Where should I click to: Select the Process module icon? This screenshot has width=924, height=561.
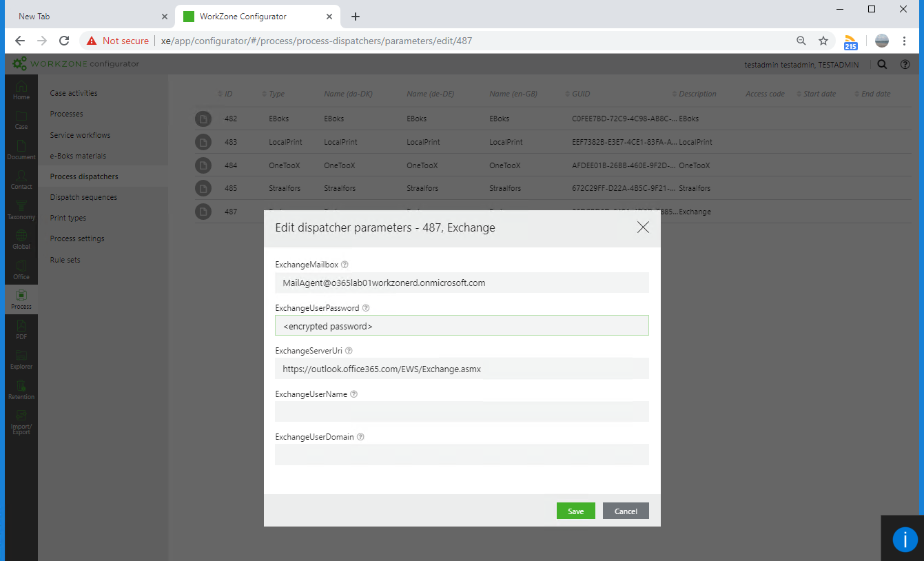[x=21, y=299]
